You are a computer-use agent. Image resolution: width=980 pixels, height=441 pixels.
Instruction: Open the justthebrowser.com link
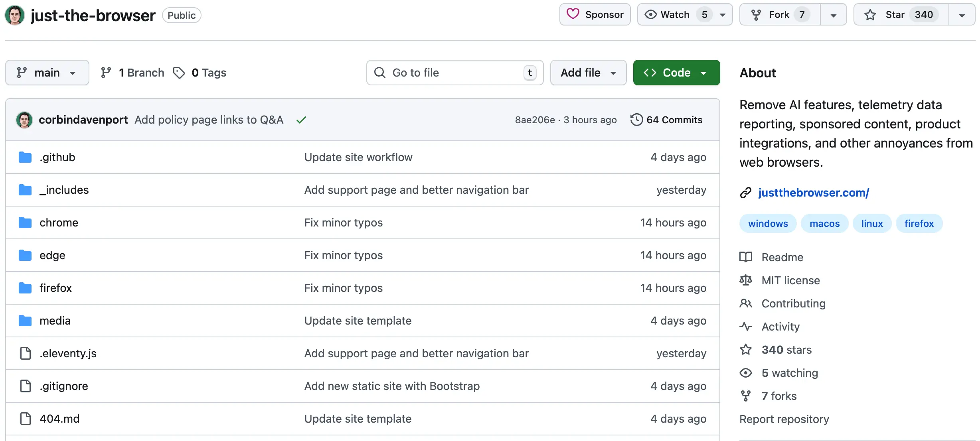813,193
